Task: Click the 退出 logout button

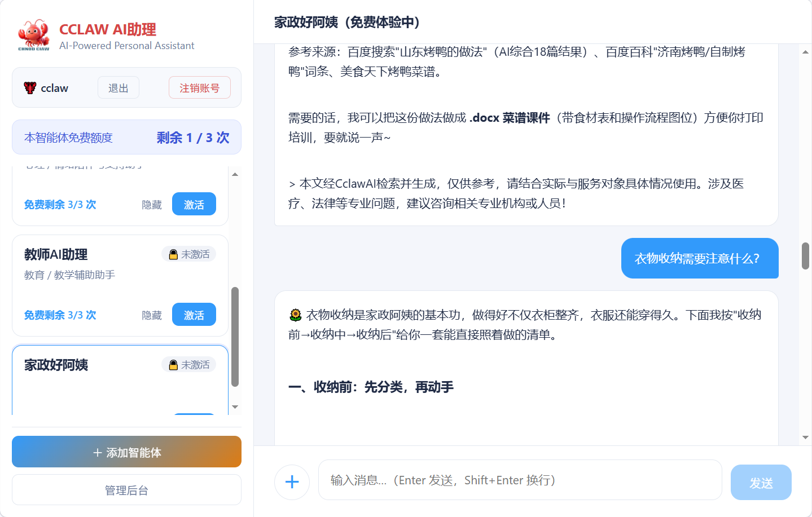Action: point(118,87)
